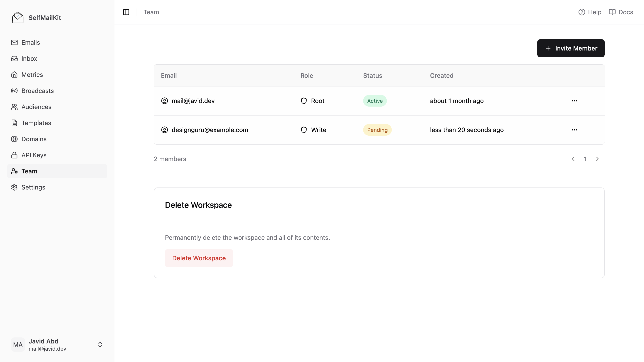
Task: Click the Root role text
Action: (318, 101)
